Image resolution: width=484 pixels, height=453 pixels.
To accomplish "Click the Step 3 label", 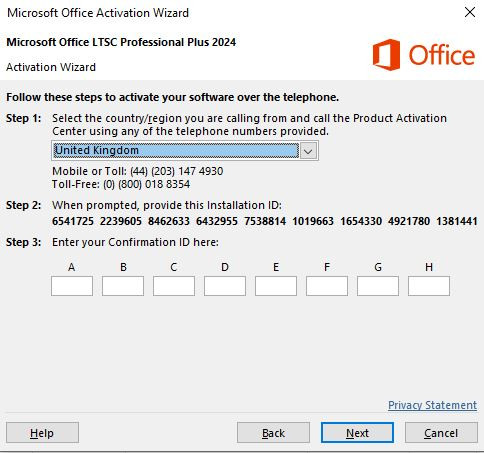I will point(24,242).
